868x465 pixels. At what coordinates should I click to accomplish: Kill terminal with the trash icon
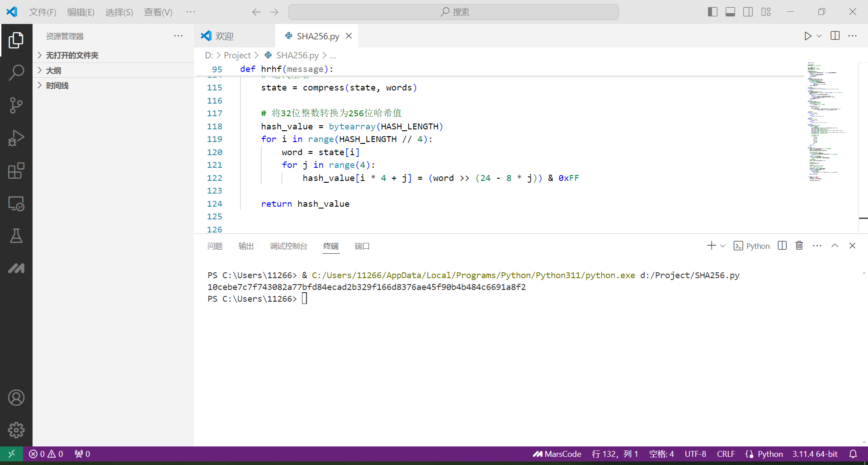[799, 246]
